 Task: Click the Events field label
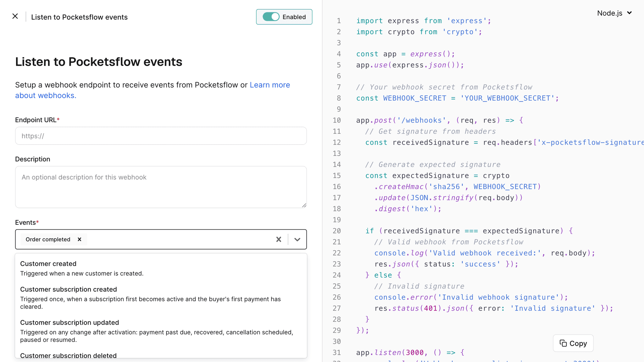(x=27, y=222)
